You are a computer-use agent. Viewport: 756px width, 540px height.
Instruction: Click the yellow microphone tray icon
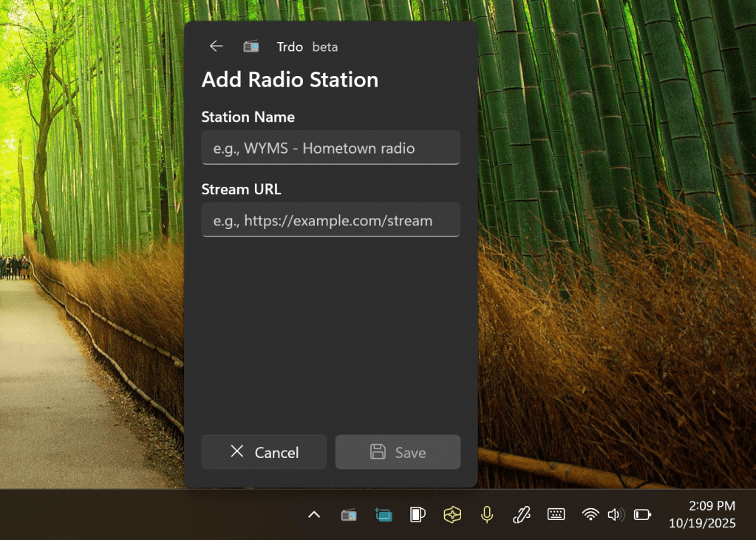point(486,515)
